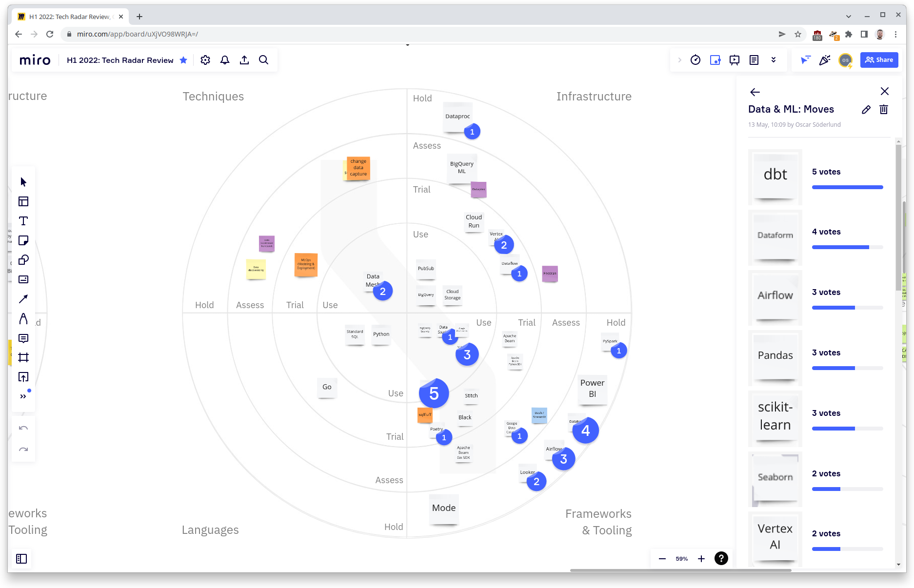
Task: Click the Power BI sticky note
Action: point(593,389)
